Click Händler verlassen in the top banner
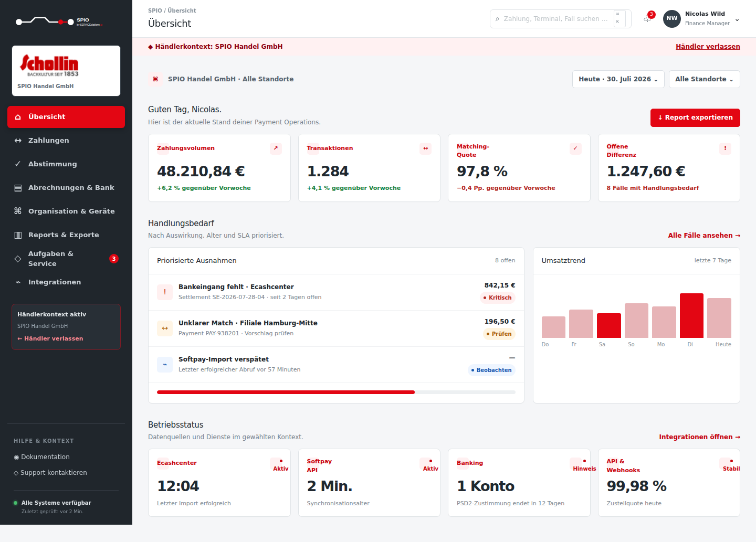The width and height of the screenshot is (756, 542). [x=708, y=47]
